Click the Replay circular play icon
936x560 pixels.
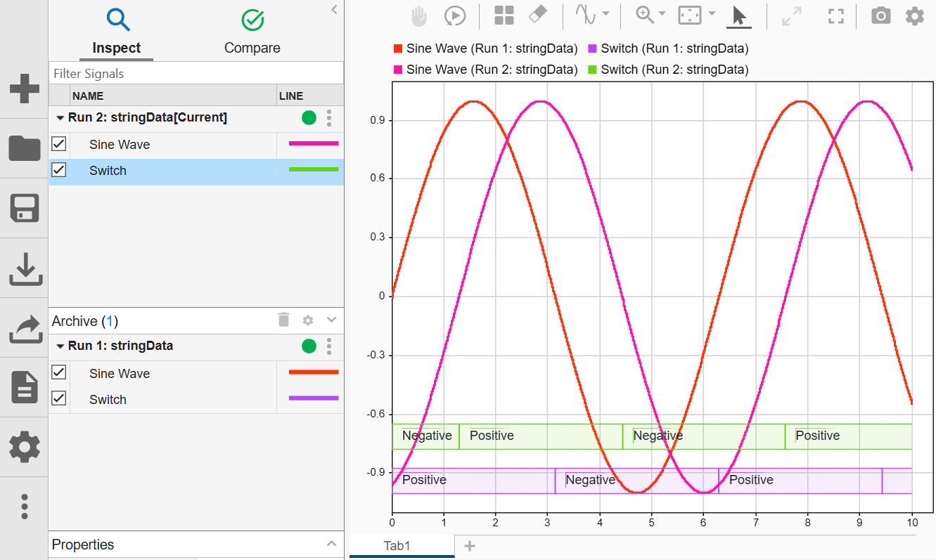click(455, 16)
